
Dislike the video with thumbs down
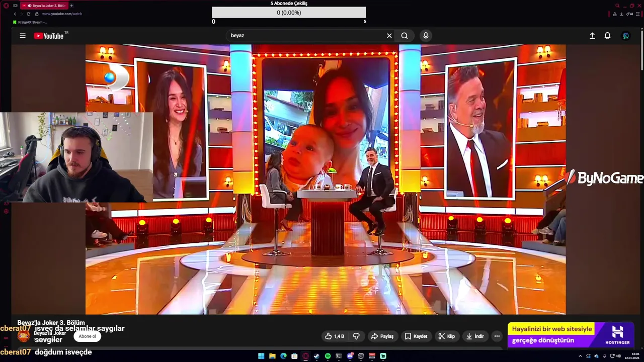point(356,336)
